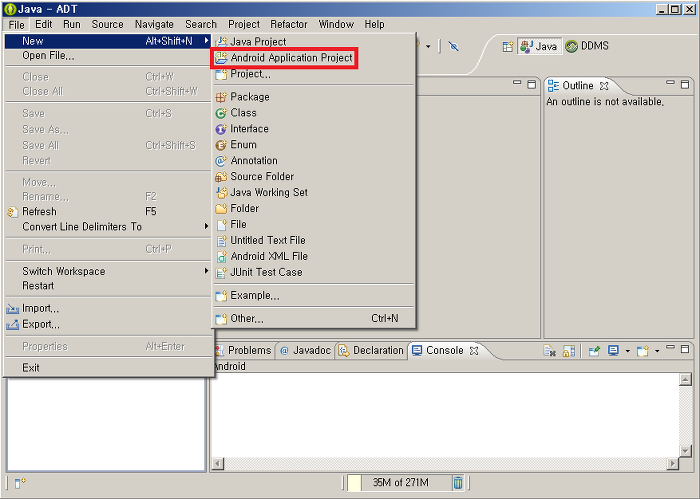Click the Example... wizard icon
Screen dimensions: 700x499
coord(221,296)
